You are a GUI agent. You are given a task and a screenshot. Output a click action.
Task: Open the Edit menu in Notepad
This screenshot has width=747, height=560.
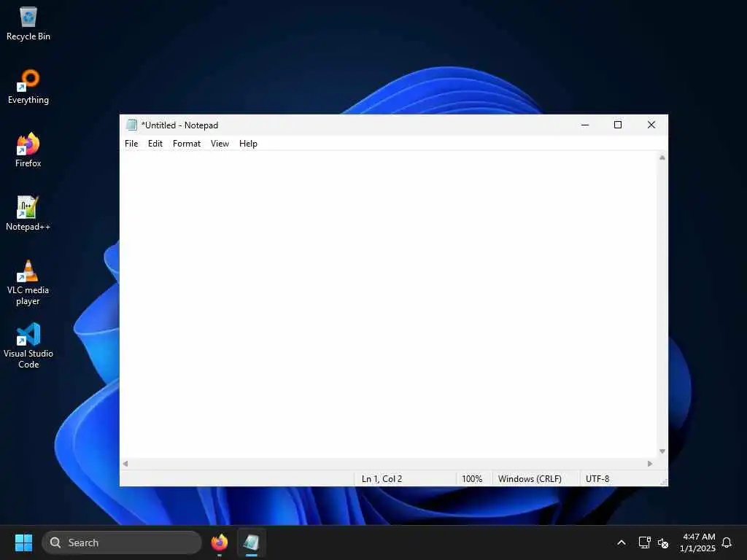(x=155, y=144)
